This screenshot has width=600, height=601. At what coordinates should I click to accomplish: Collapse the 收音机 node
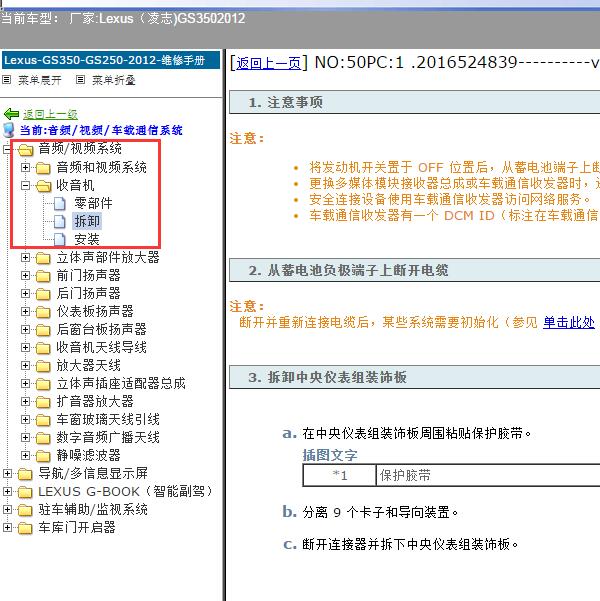tap(25, 186)
